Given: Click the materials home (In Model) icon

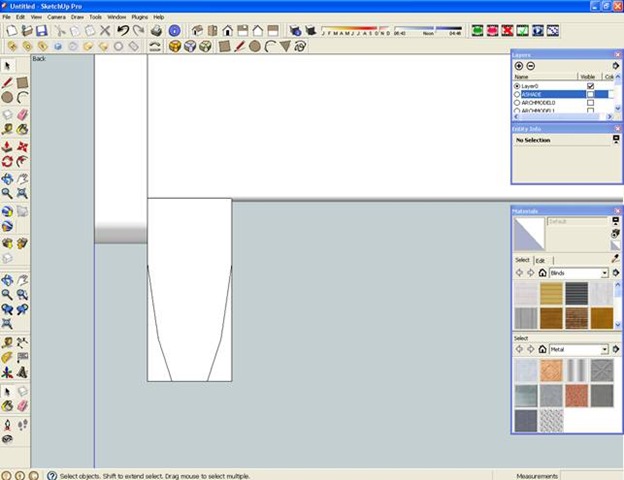Looking at the screenshot, I should (x=542, y=273).
